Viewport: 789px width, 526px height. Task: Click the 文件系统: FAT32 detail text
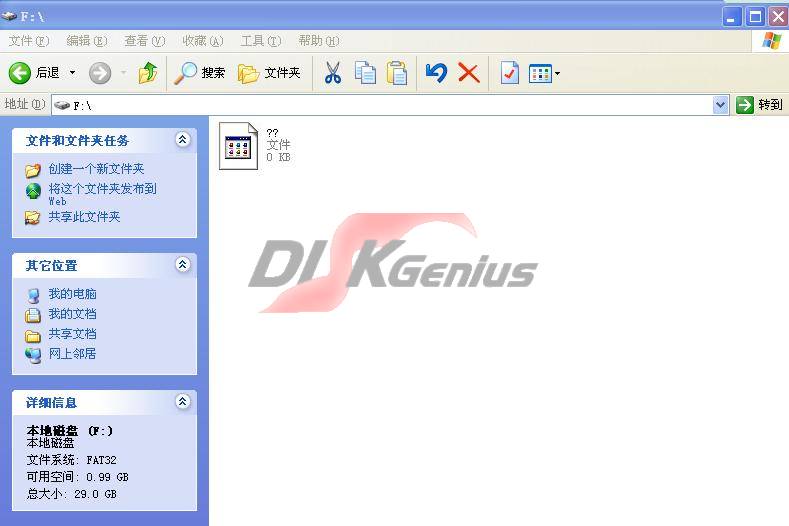click(71, 460)
